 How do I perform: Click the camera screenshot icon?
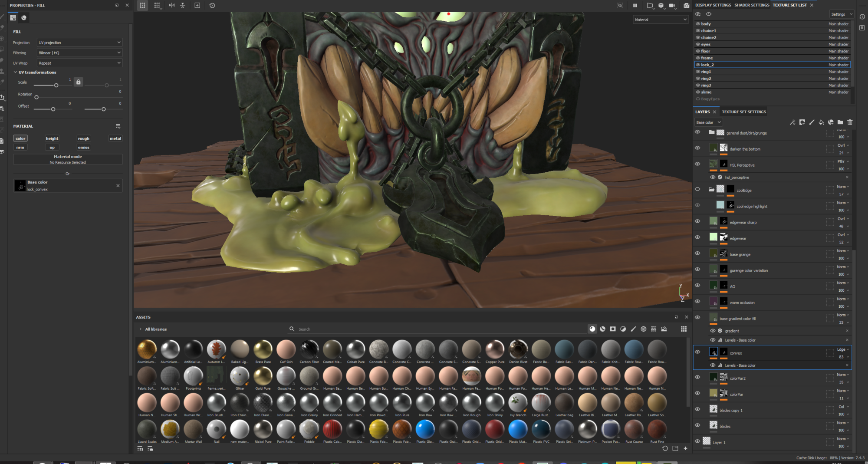pos(686,5)
